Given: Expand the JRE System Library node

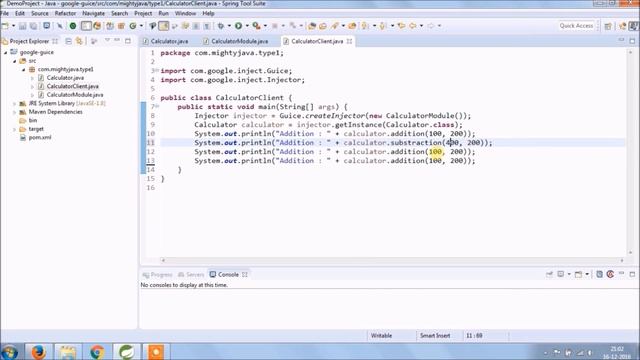Looking at the screenshot, I should point(15,103).
